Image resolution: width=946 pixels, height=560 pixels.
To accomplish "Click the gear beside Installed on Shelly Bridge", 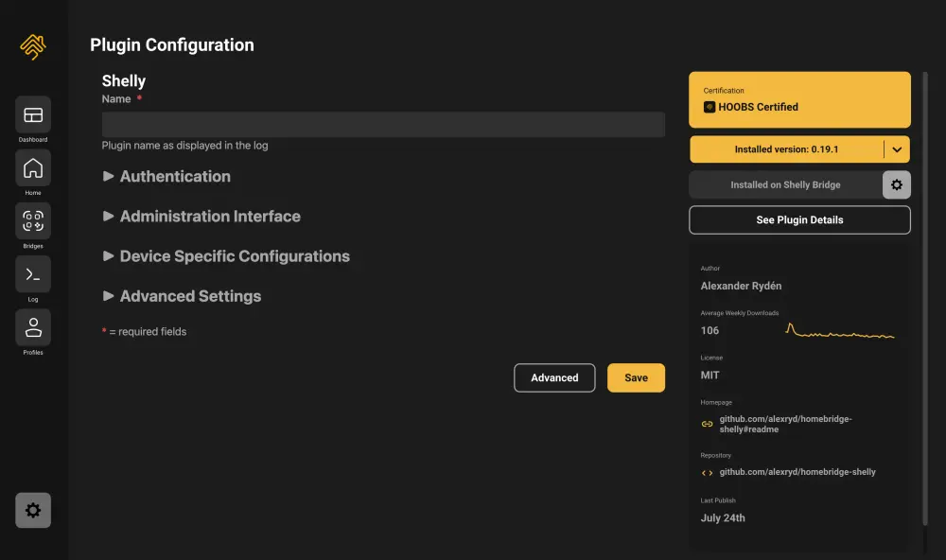I will click(897, 184).
